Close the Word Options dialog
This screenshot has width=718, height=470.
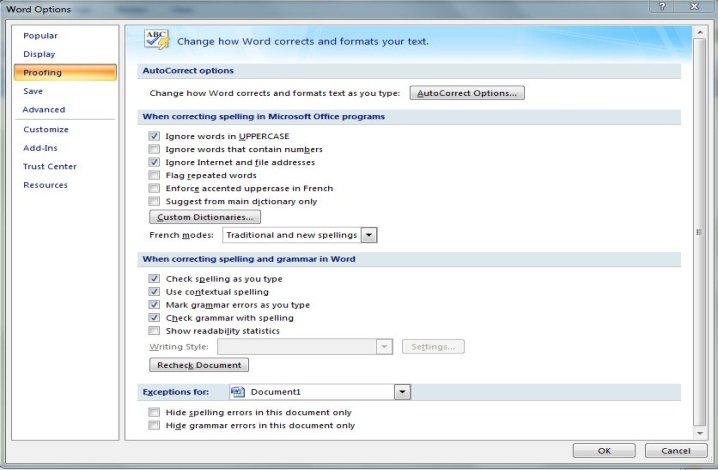695,6
